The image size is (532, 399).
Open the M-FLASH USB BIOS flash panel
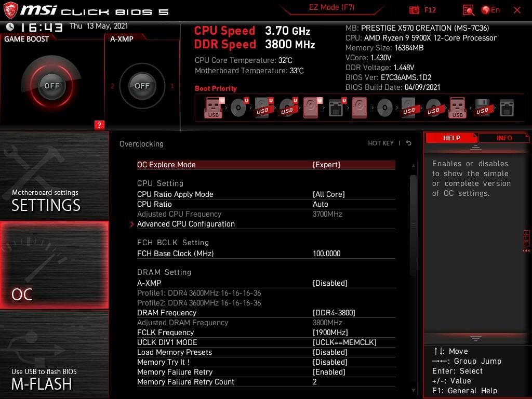click(54, 354)
